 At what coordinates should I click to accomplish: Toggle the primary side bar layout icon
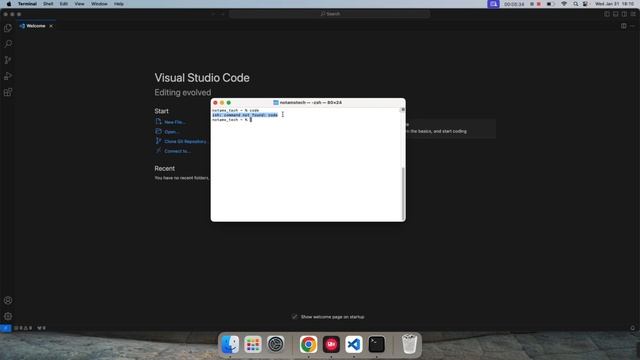coord(607,14)
